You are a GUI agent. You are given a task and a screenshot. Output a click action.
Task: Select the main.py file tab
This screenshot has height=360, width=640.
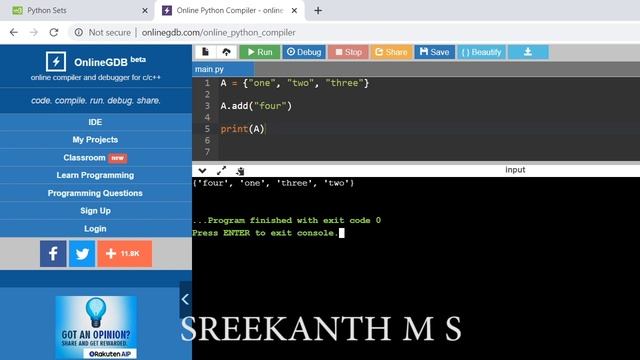coord(223,69)
